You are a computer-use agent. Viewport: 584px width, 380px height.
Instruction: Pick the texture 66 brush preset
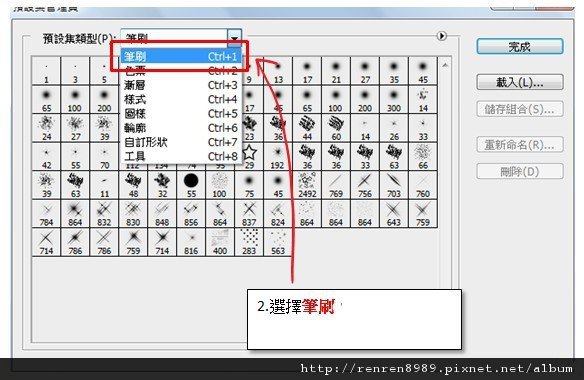click(423, 157)
